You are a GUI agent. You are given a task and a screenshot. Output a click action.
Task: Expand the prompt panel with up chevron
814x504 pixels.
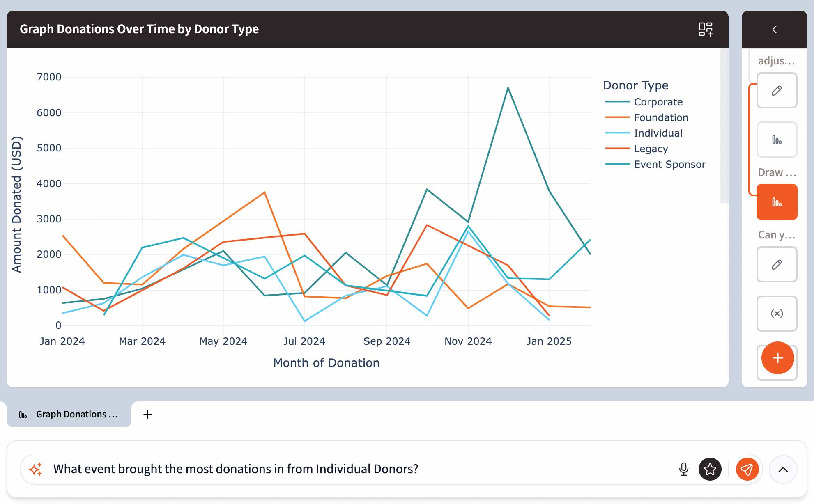783,470
